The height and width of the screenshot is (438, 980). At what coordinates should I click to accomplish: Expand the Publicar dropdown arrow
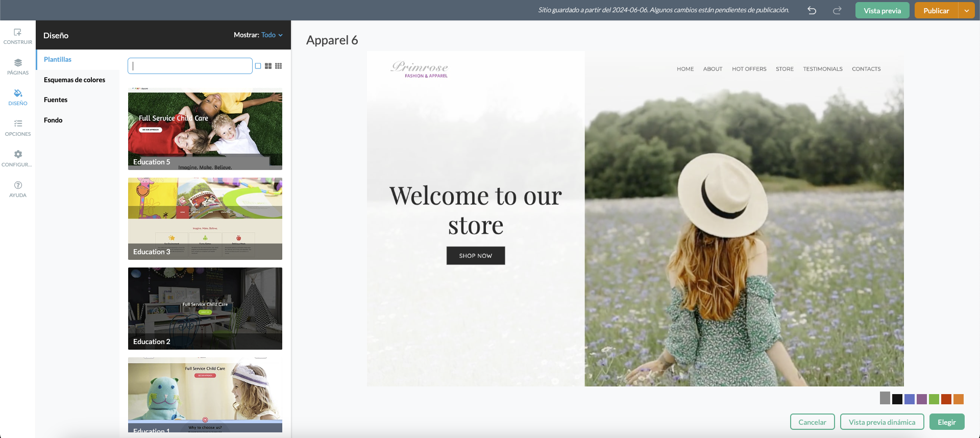(x=966, y=11)
